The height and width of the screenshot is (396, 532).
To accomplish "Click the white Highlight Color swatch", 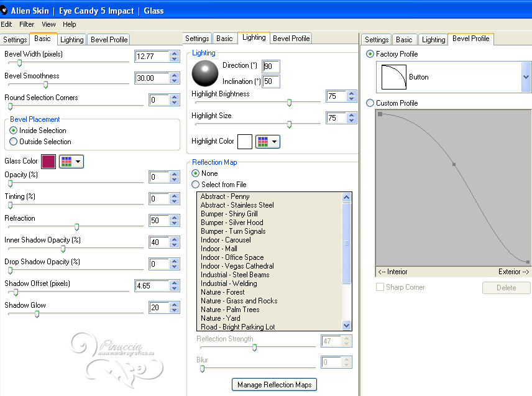I will point(245,142).
